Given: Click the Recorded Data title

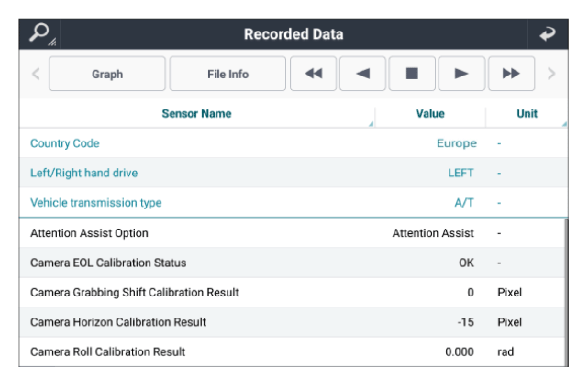Looking at the screenshot, I should (x=294, y=34).
